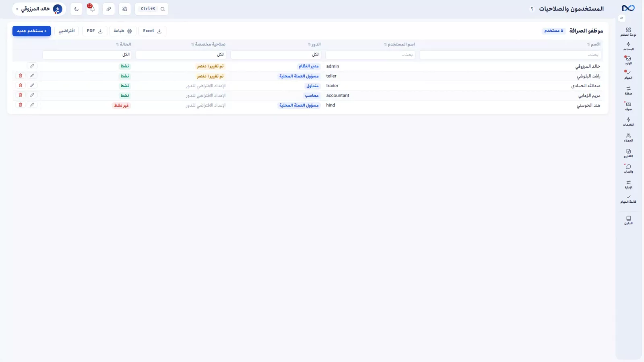Open the الدور role filter dropdown
The height and width of the screenshot is (362, 644).
pyautogui.click(x=276, y=54)
